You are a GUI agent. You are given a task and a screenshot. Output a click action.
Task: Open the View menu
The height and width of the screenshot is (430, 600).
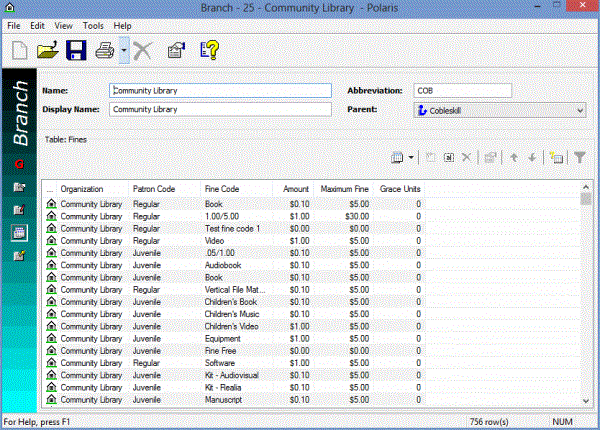tap(64, 26)
